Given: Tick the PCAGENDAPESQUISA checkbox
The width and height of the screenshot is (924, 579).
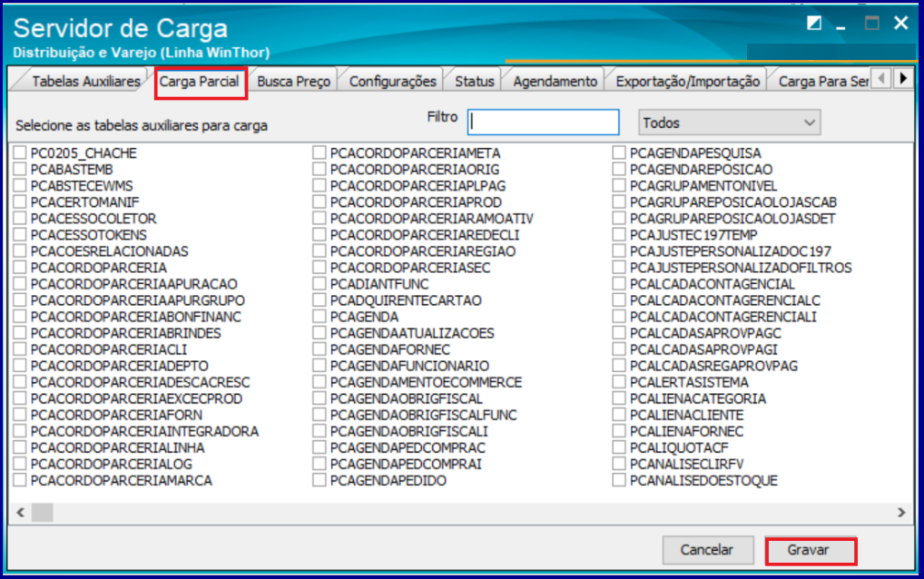Looking at the screenshot, I should click(619, 153).
